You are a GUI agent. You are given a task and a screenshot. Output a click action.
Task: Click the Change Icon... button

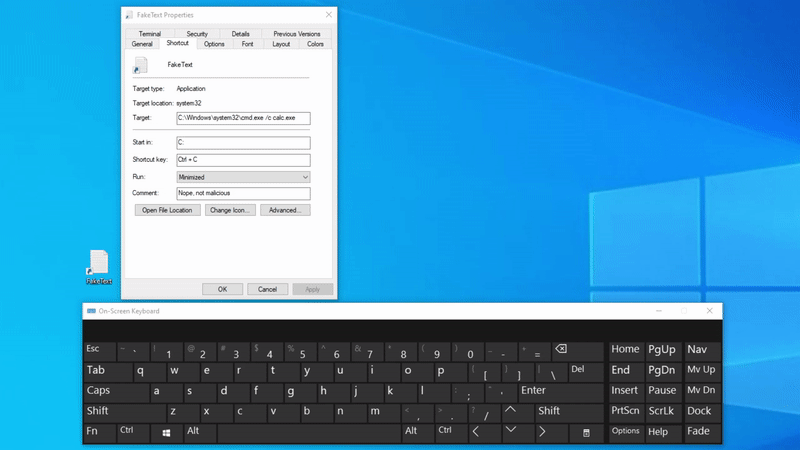(230, 210)
